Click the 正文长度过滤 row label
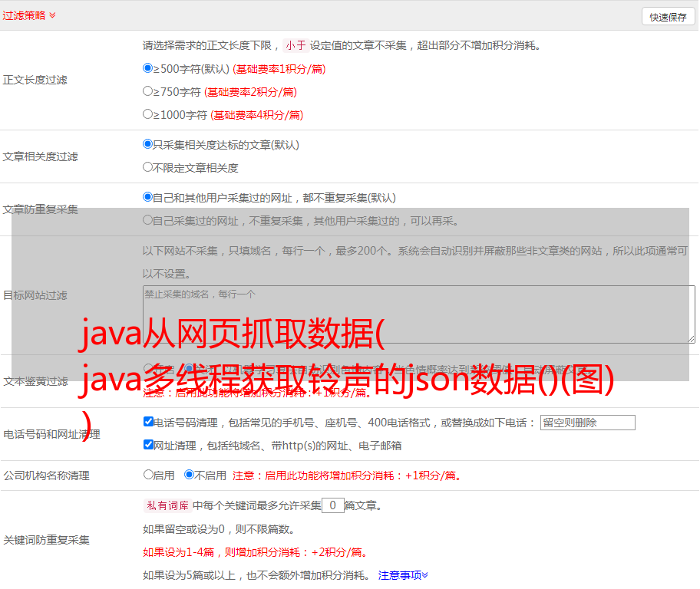The width and height of the screenshot is (700, 589). [35, 81]
